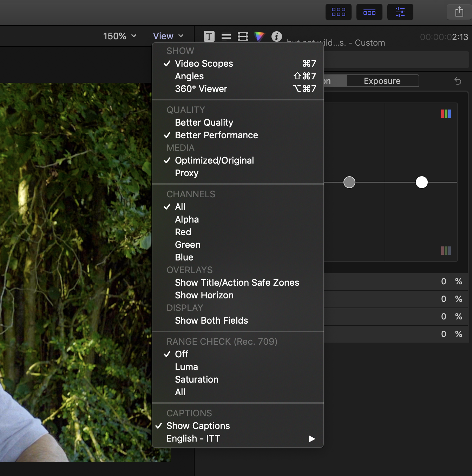Select Better Quality playback

tap(238, 123)
